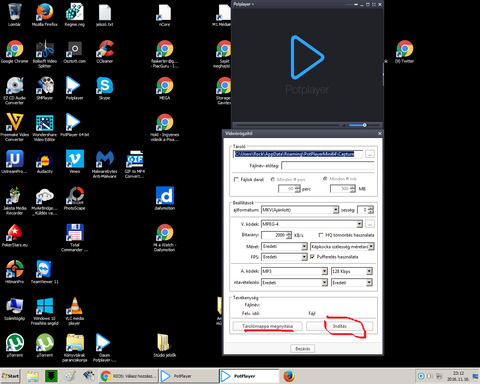Select the Windows 10 upgrade assistant icon
Viewport: 480px width, 384px height.
click(45, 311)
